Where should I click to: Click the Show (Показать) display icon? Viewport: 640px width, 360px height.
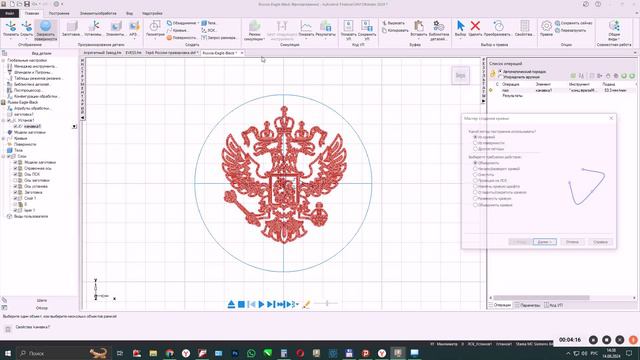coord(11,26)
